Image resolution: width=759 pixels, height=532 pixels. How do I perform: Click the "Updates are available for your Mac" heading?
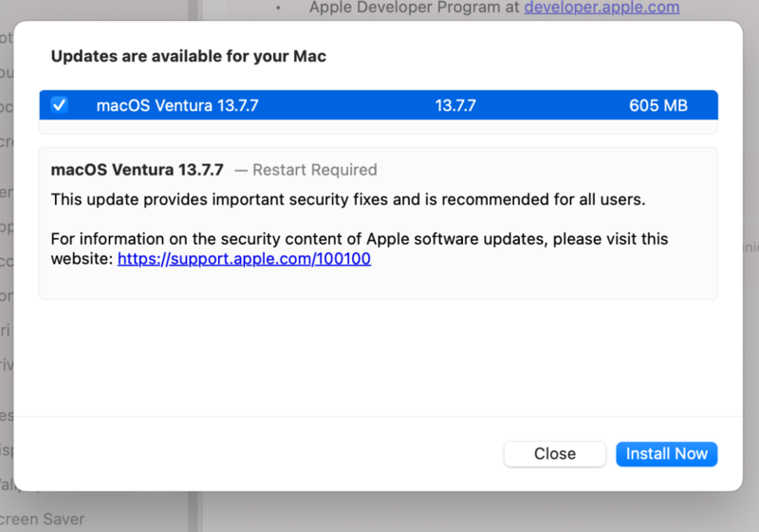[x=188, y=56]
